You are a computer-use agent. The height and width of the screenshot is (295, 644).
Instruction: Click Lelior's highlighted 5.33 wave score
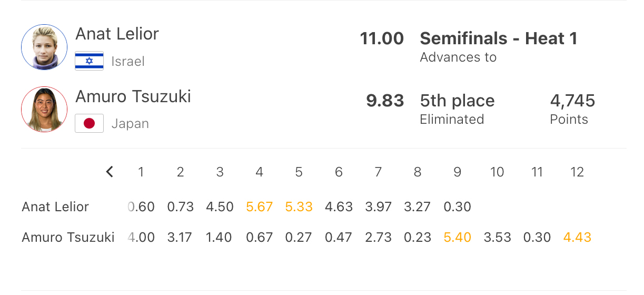[x=299, y=206]
